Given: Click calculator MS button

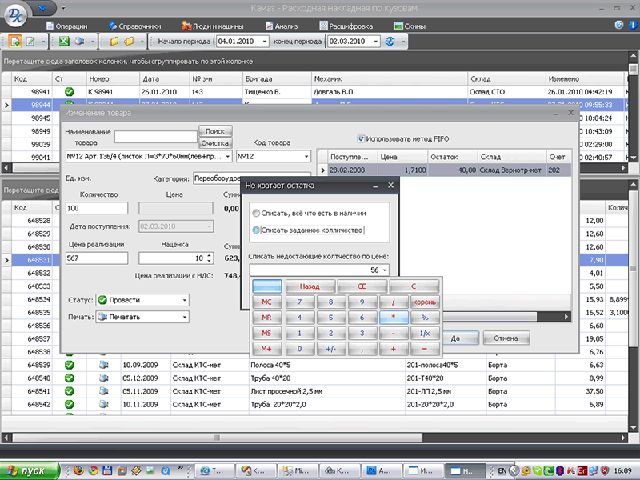Looking at the screenshot, I should [x=267, y=333].
